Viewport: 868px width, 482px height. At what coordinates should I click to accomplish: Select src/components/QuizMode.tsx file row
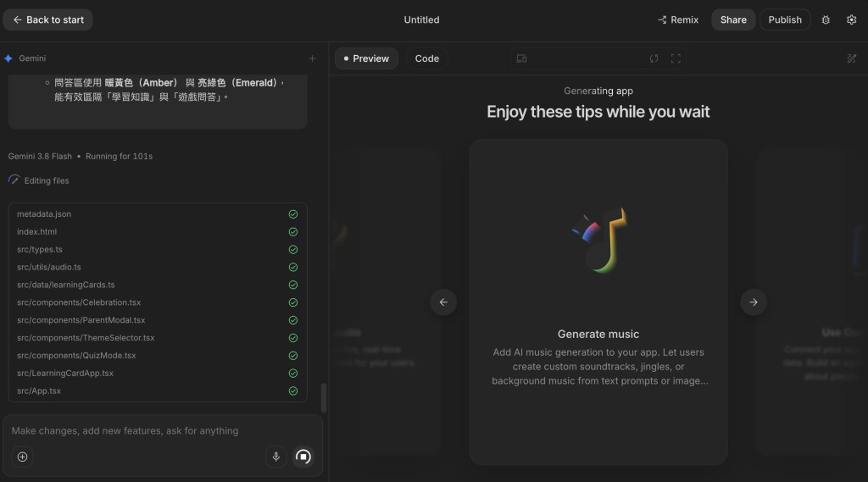[157, 356]
